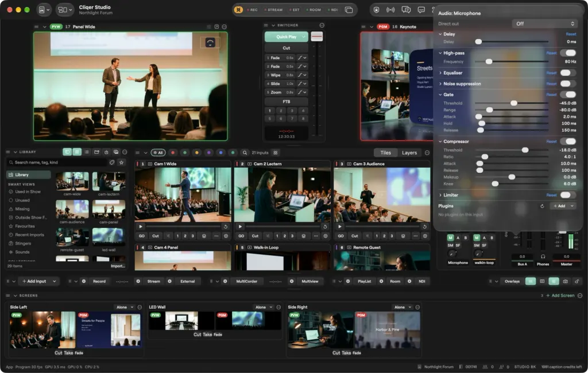
Task: Open the Plugins Add dropdown
Action: click(563, 206)
